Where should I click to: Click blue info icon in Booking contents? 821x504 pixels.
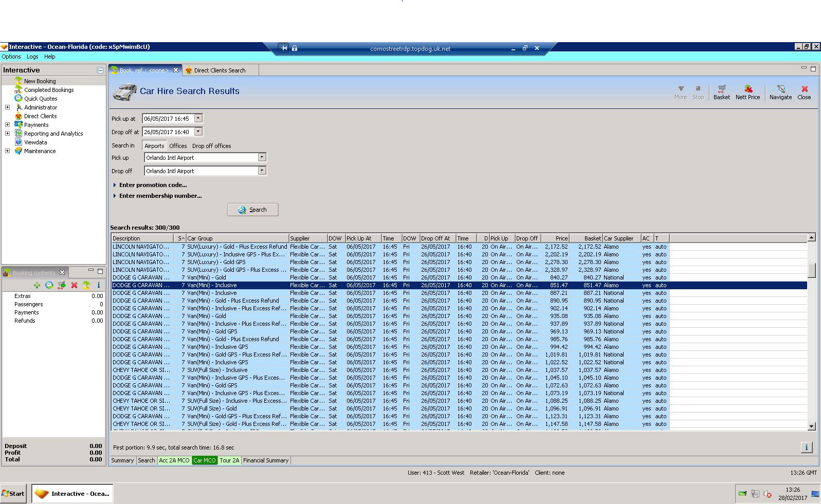pos(98,285)
